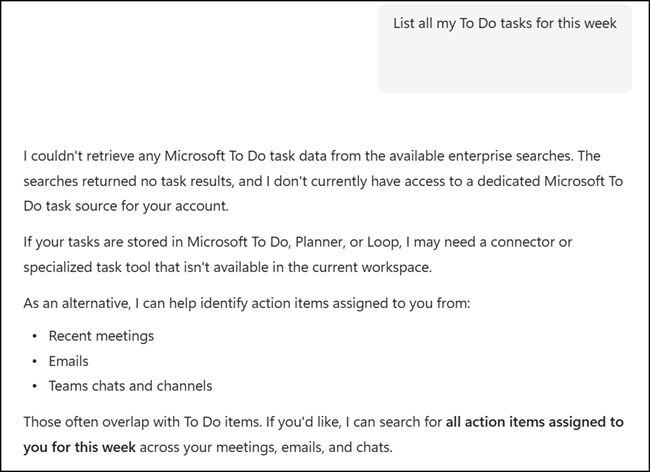This screenshot has width=650, height=472.
Task: Click the bold text 'all action items assigned to'
Action: (535, 422)
